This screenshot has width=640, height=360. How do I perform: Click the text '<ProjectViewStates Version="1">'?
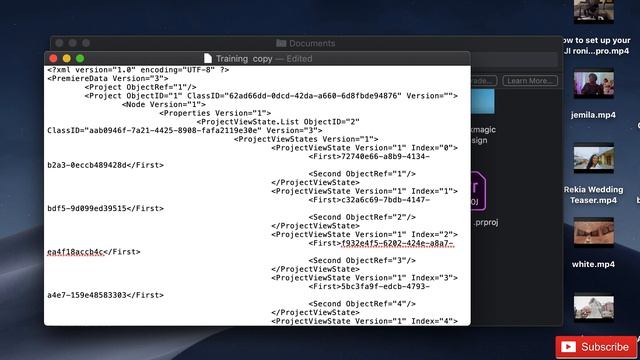(306, 139)
